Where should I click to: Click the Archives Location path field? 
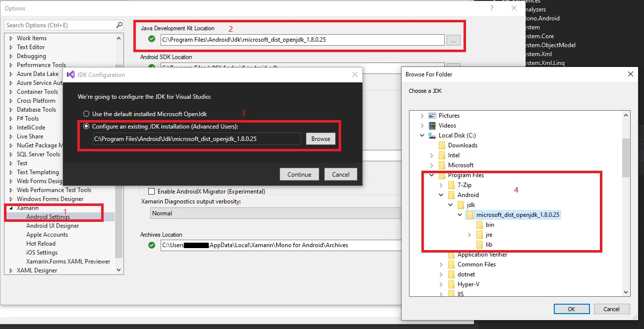pos(281,245)
